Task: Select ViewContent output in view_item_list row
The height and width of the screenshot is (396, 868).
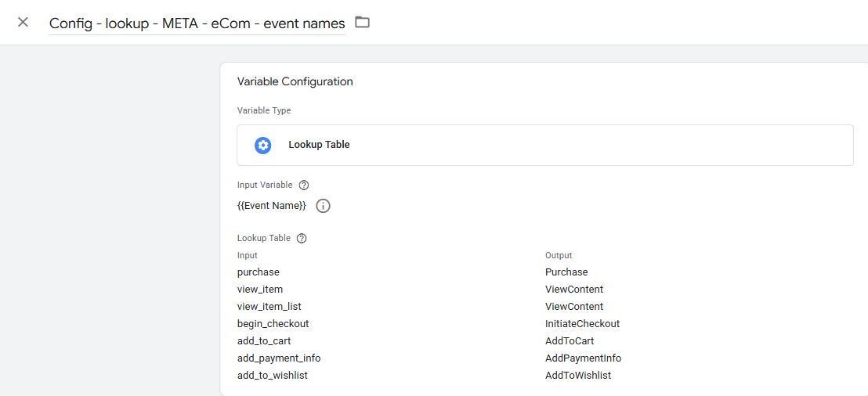Action: click(x=574, y=307)
